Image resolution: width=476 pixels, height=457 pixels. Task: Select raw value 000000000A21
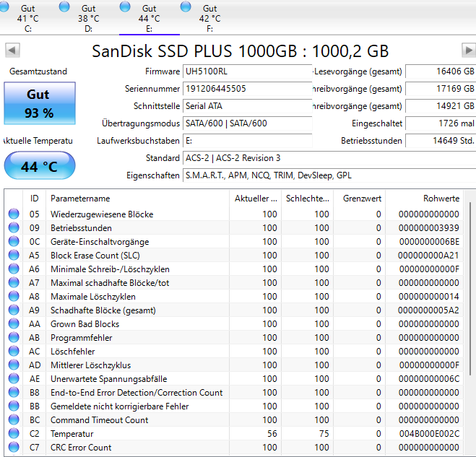[x=428, y=256]
